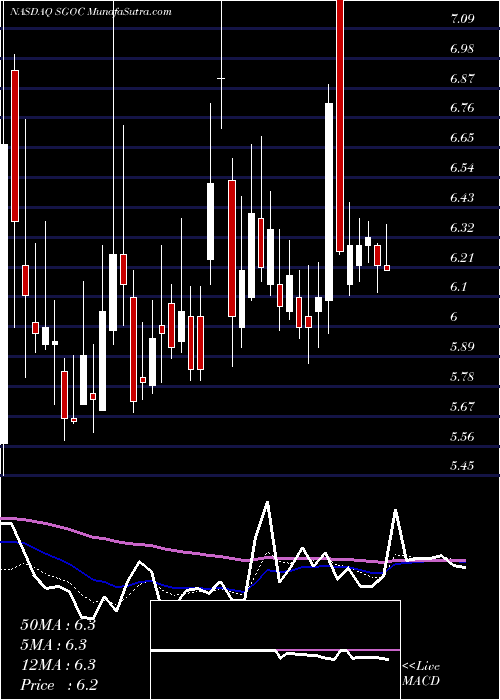The image size is (500, 700).
Task: Click the 6.98 price axis label
Action: (462, 49)
